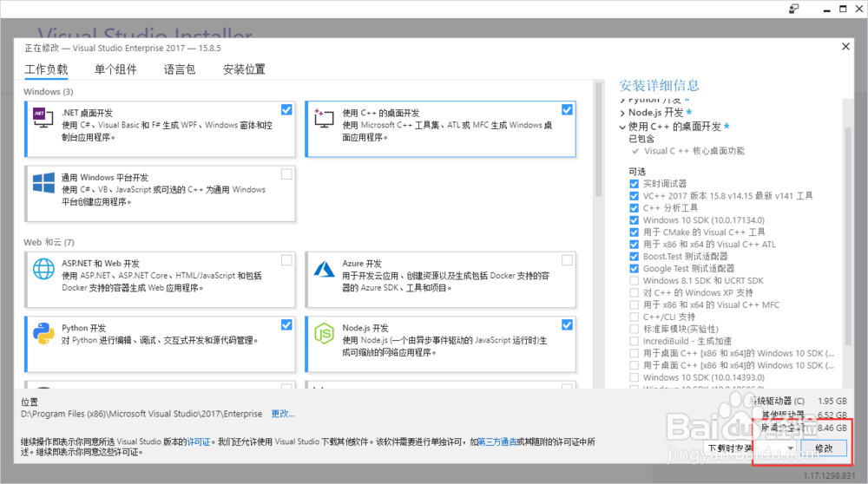Click the Azure development logo icon
The image size is (868, 484).
click(x=325, y=269)
